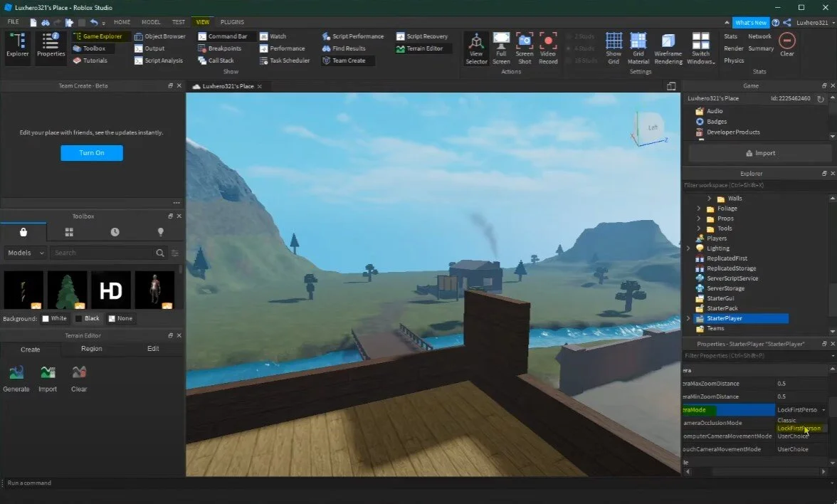Click Generate in Terrain Editor

(16, 379)
